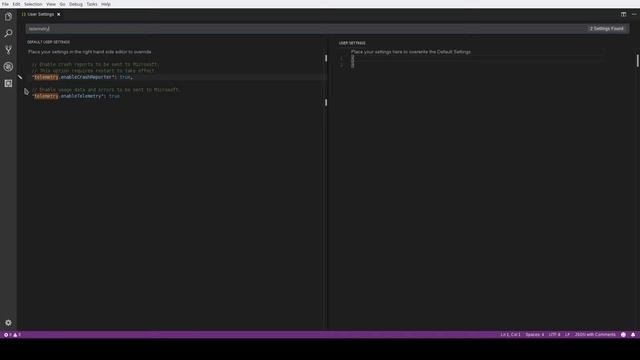Click the 'User Settings' header on right pane

[352, 43]
